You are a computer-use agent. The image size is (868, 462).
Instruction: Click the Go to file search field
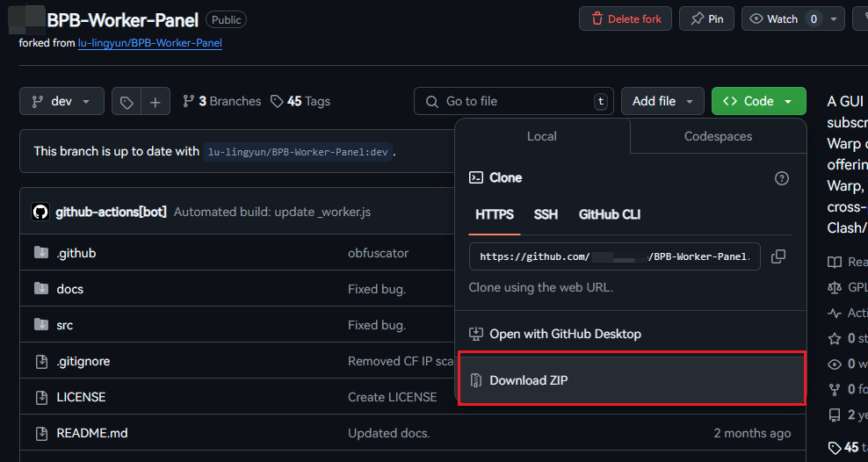tap(514, 101)
